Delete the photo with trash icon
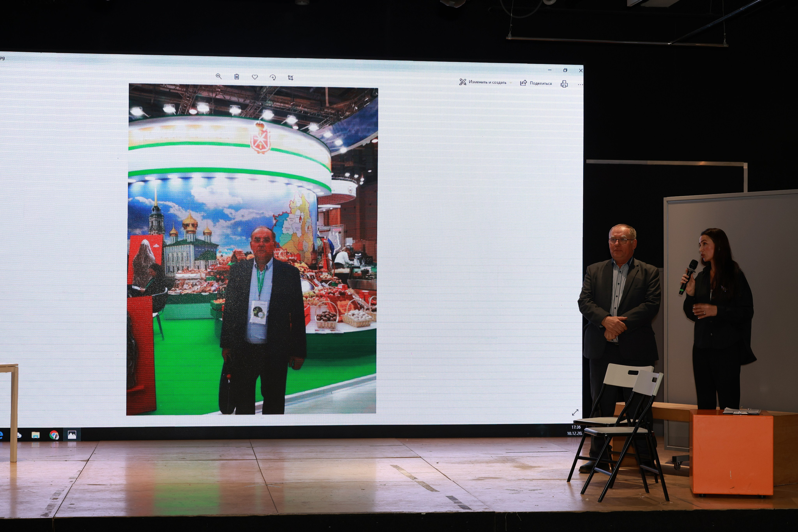Screen dimensions: 798x532 [x=237, y=77]
